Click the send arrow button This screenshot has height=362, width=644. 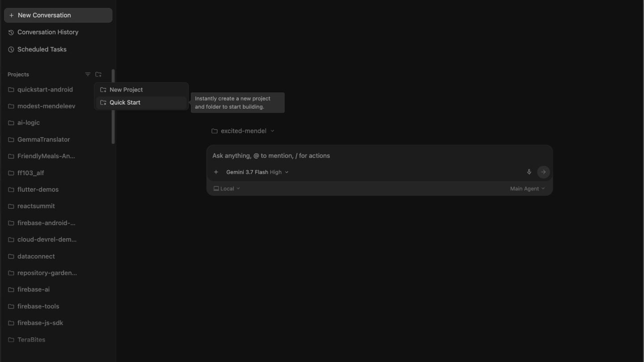(x=543, y=172)
